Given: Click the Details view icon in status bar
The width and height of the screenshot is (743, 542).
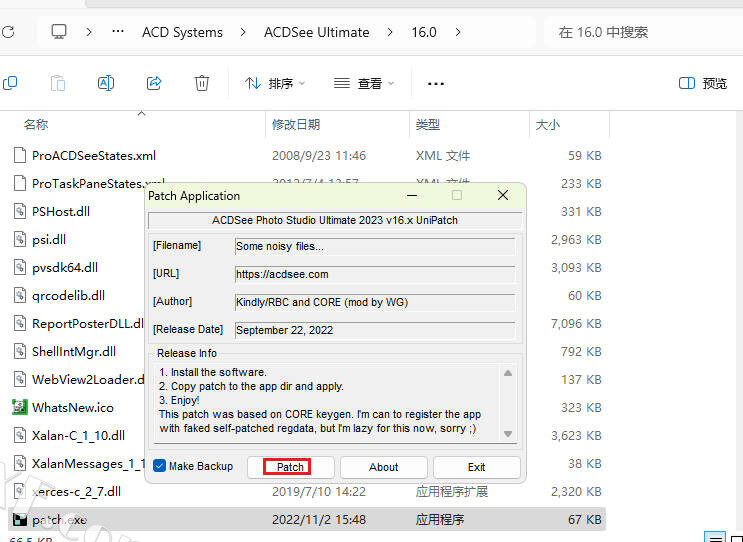Looking at the screenshot, I should pos(715,538).
